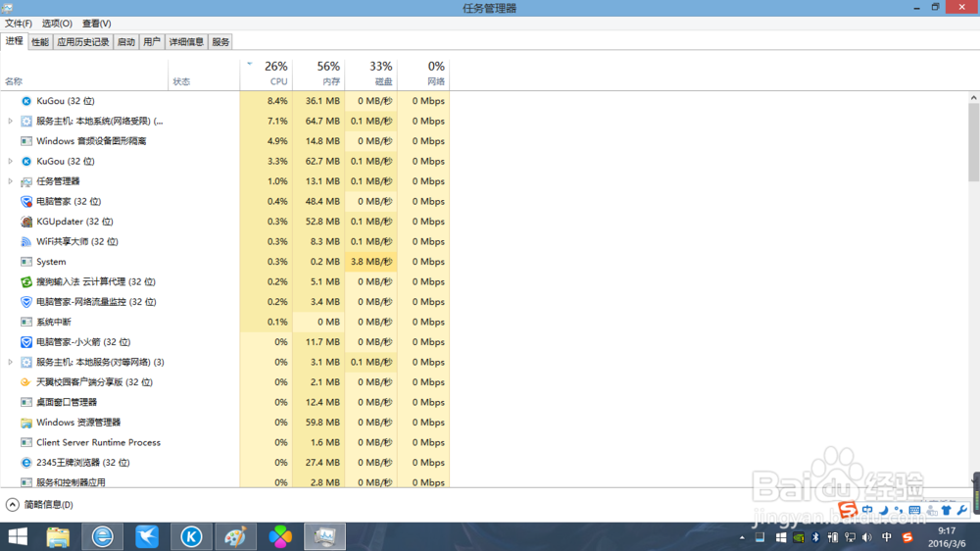The image size is (980, 551).
Task: Click the network connection tray icon
Action: point(850,537)
